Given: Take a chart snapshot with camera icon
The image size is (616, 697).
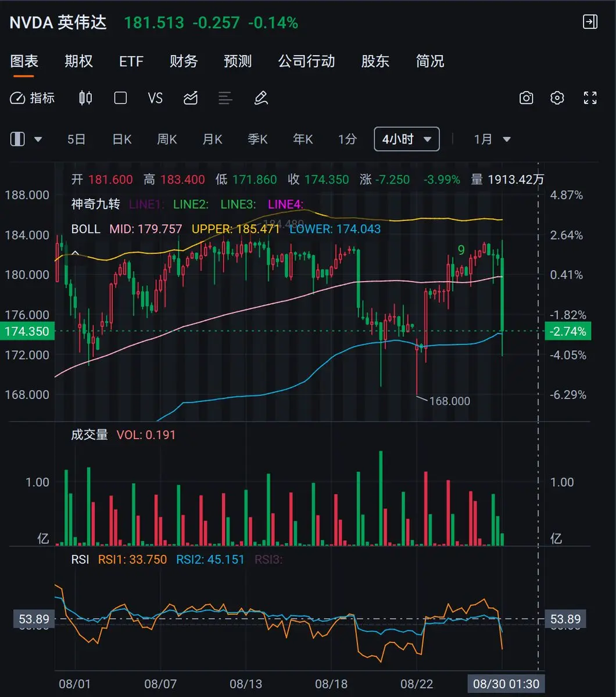Looking at the screenshot, I should pos(526,98).
